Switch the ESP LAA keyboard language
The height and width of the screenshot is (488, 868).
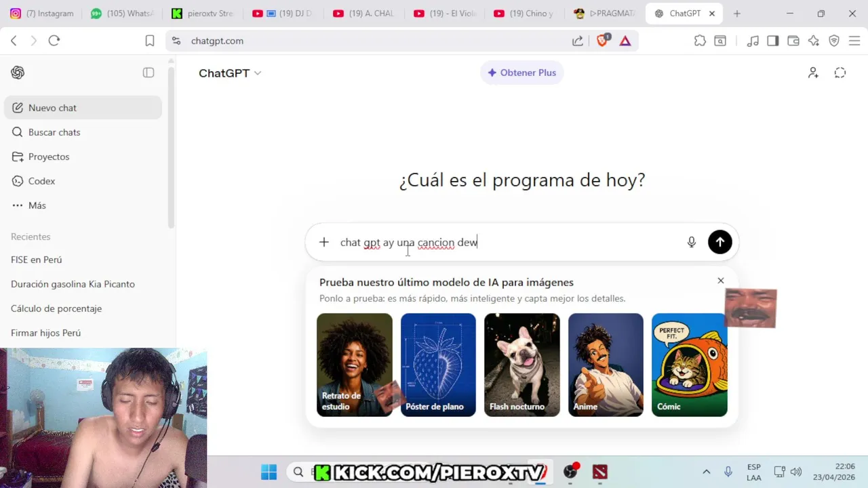coord(753,472)
